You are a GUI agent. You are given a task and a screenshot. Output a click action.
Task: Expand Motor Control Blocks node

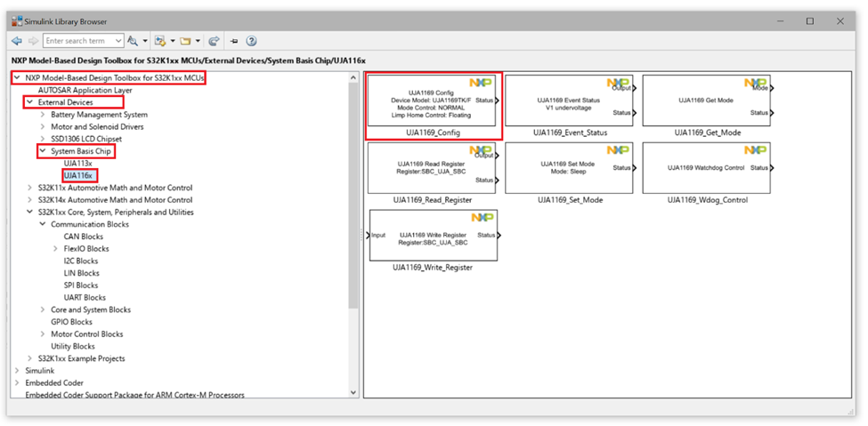(43, 334)
